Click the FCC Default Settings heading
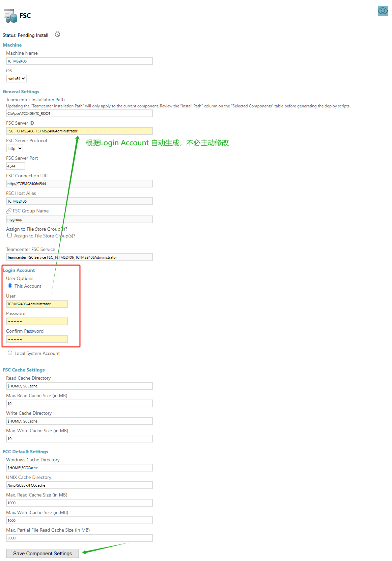The height and width of the screenshot is (561, 392). (25, 452)
